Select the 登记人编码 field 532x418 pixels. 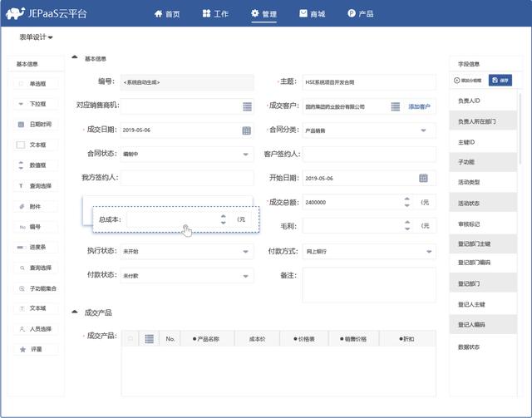[483, 324]
